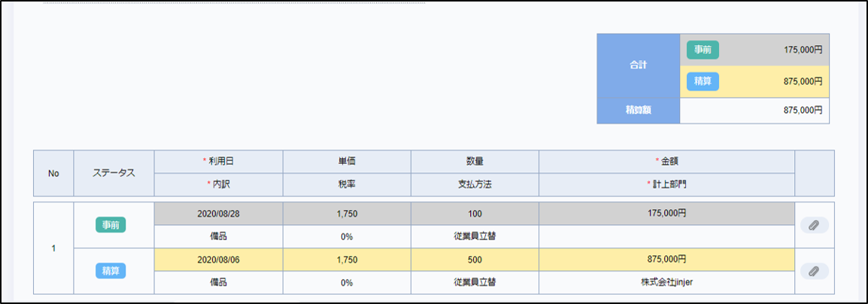Click the 数量 500 cell
Image resolution: width=868 pixels, height=304 pixels.
point(474,259)
